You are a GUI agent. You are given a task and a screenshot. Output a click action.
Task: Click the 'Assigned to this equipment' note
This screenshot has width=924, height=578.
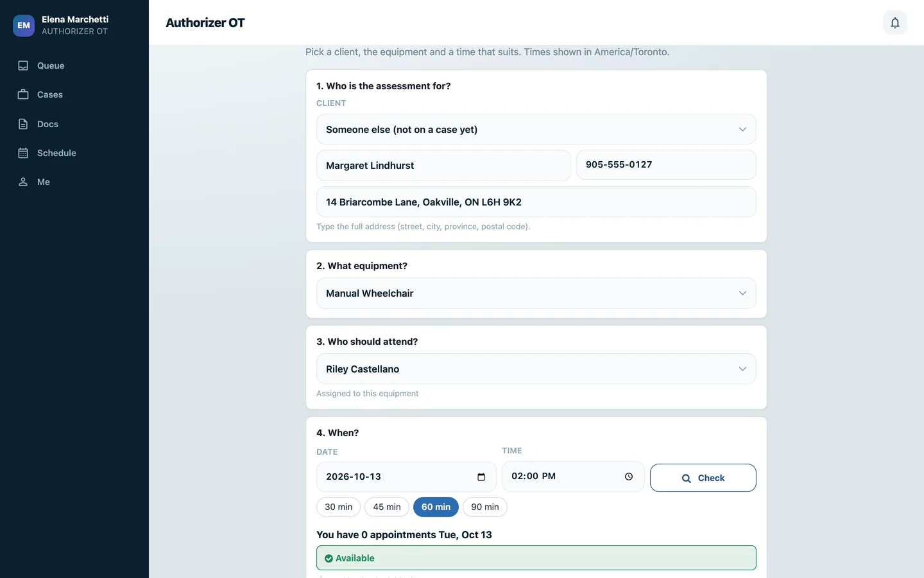click(x=367, y=394)
